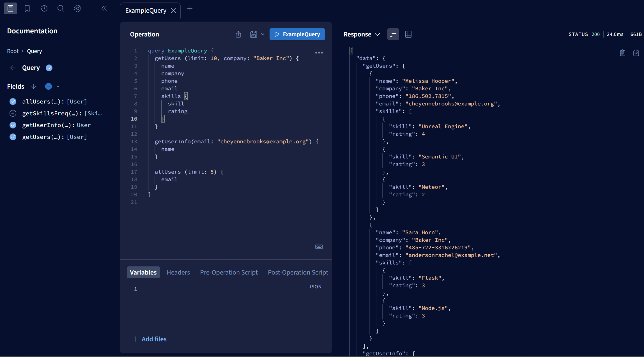The height and width of the screenshot is (357, 644).
Task: Click the 24.0ms response time
Action: click(x=615, y=34)
